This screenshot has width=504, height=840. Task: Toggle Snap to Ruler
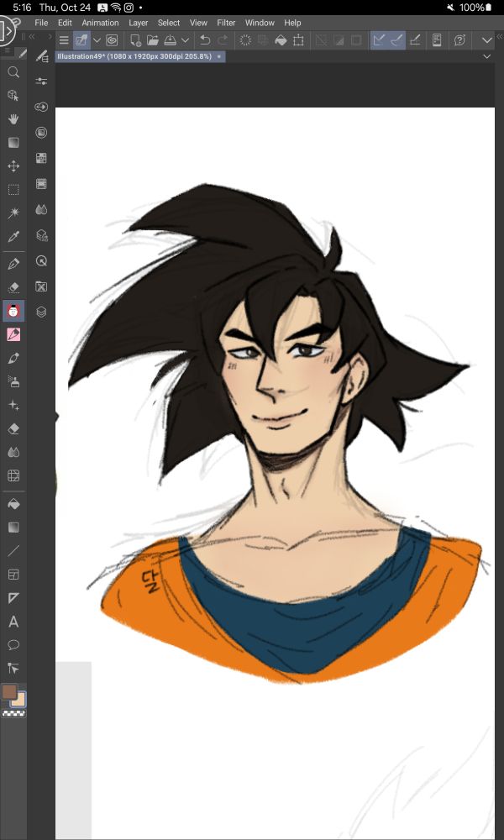(379, 40)
